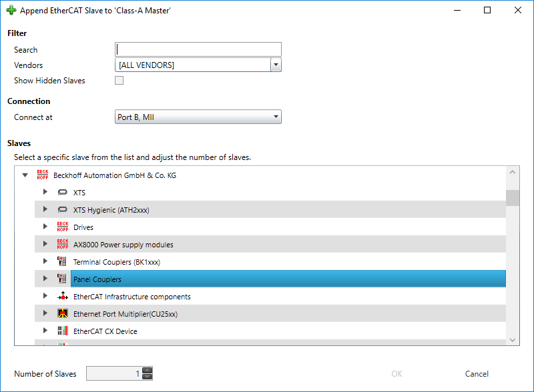Expand the Drives category
The width and height of the screenshot is (534, 392).
tap(45, 227)
